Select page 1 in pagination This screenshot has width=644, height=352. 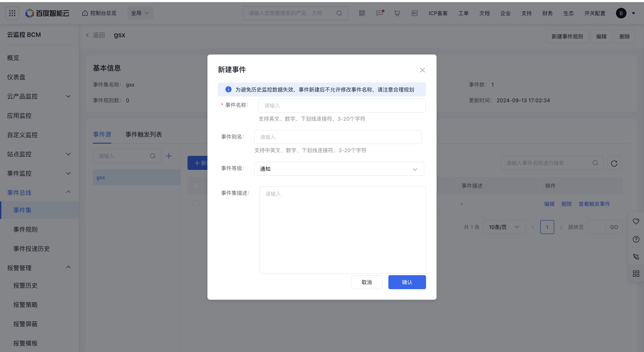pyautogui.click(x=547, y=227)
